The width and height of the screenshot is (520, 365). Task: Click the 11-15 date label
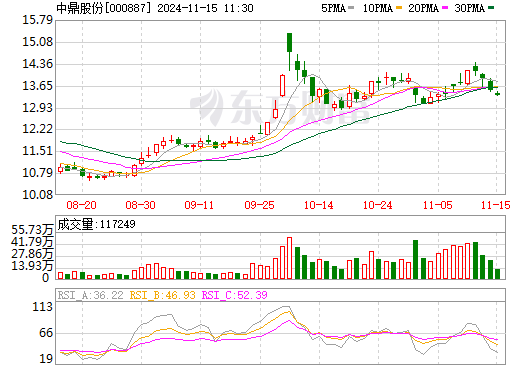tap(496, 205)
